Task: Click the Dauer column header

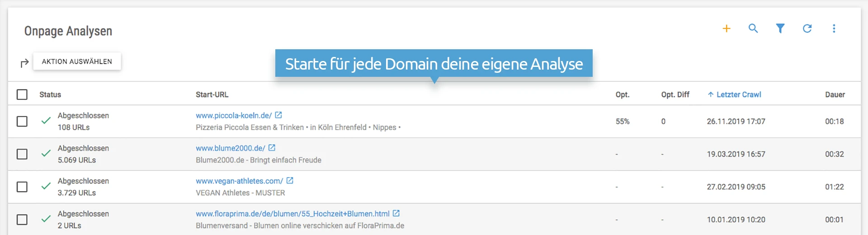Action: (835, 94)
